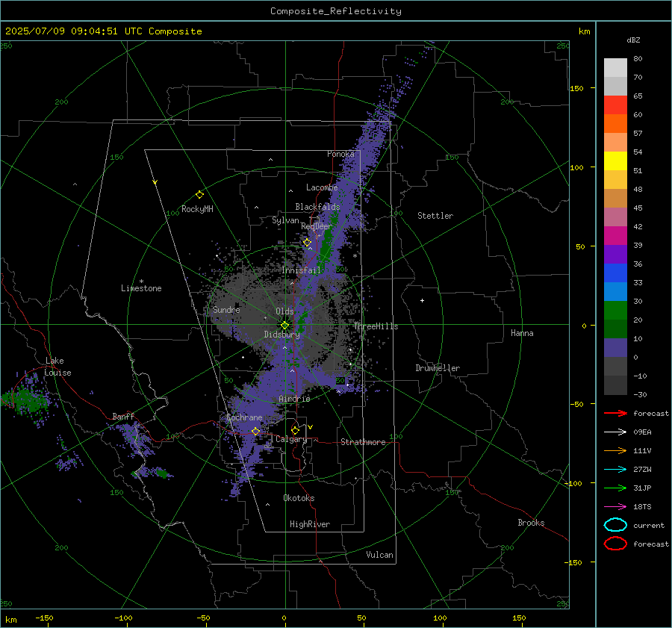Click the Airdrie city label
Image resolution: width=672 pixels, height=628 pixels.
(294, 399)
